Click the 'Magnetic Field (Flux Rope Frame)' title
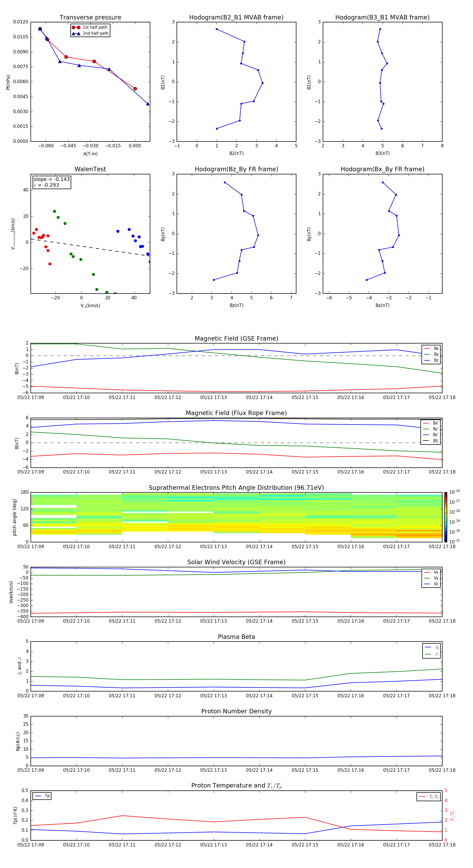Screen dimensions: 473x868 click(x=236, y=413)
